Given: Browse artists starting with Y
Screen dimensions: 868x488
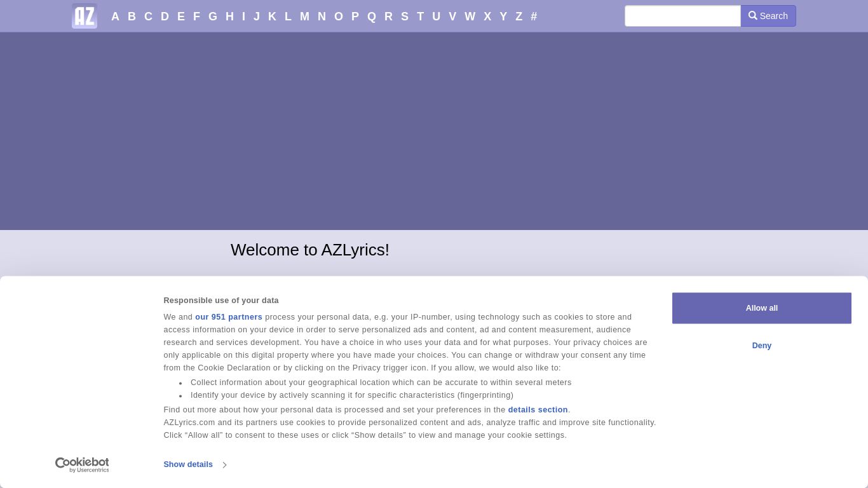Looking at the screenshot, I should pos(503,17).
